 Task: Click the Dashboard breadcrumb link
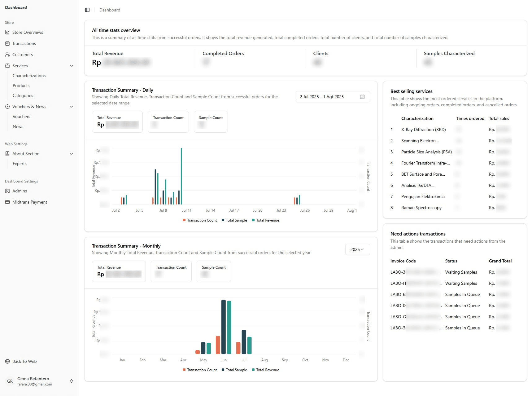pos(110,10)
